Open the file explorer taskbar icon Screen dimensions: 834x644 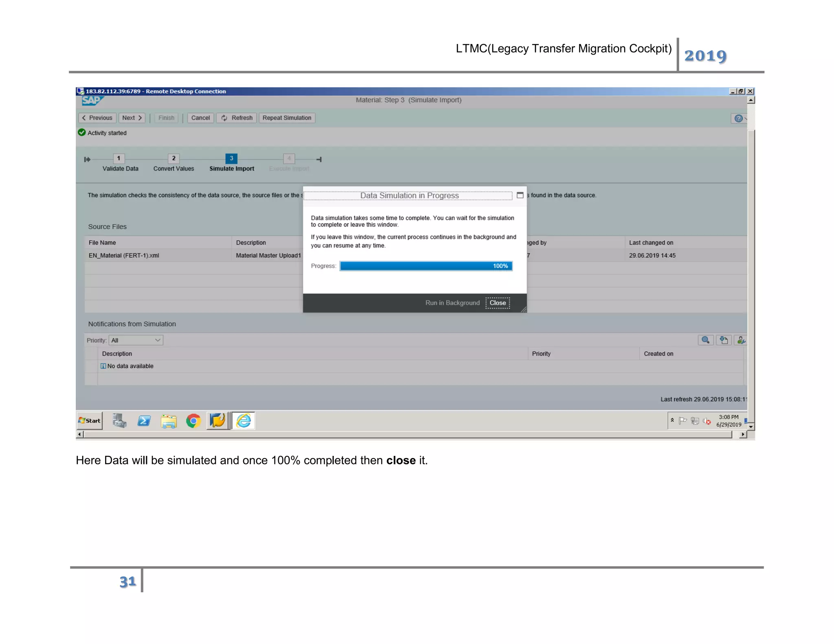169,421
